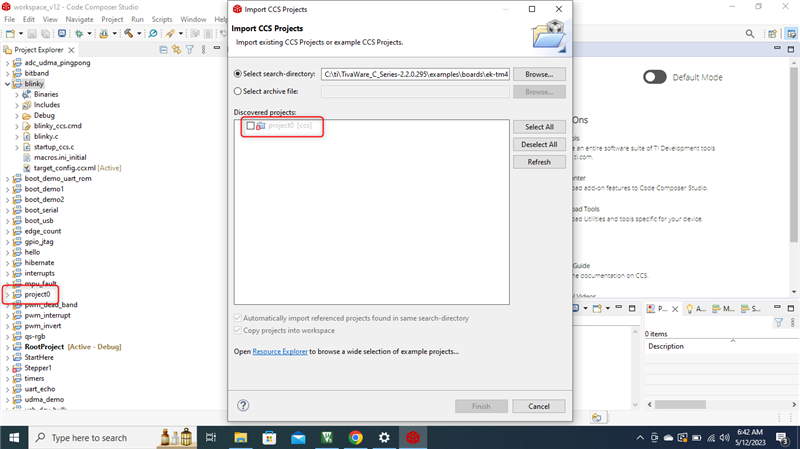Click the Browse button for search-directory
The height and width of the screenshot is (449, 800).
(x=539, y=74)
